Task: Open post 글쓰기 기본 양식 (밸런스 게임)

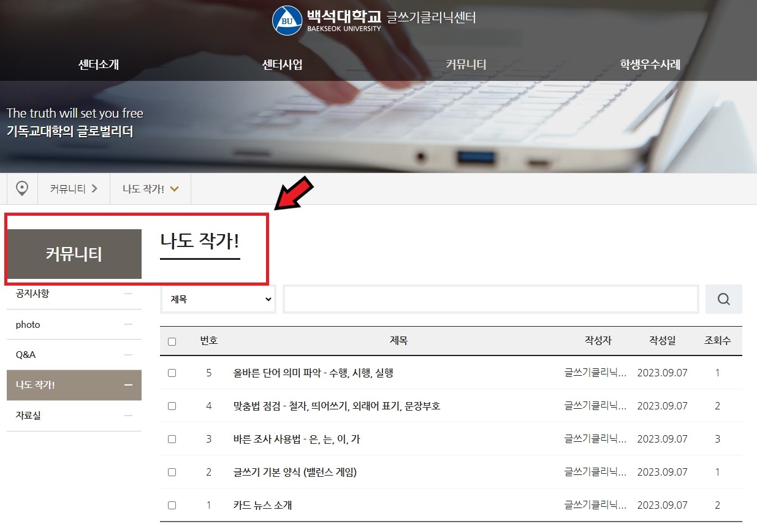Action: [x=295, y=472]
